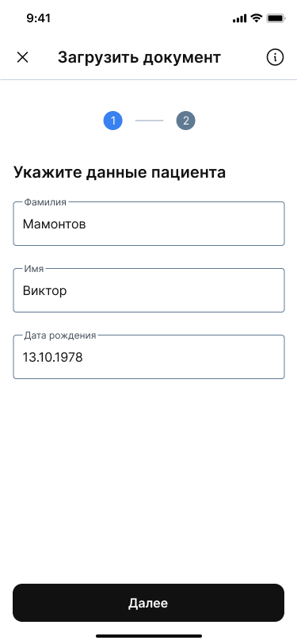Focus the birth date field showing 13.10.1978

tap(149, 357)
